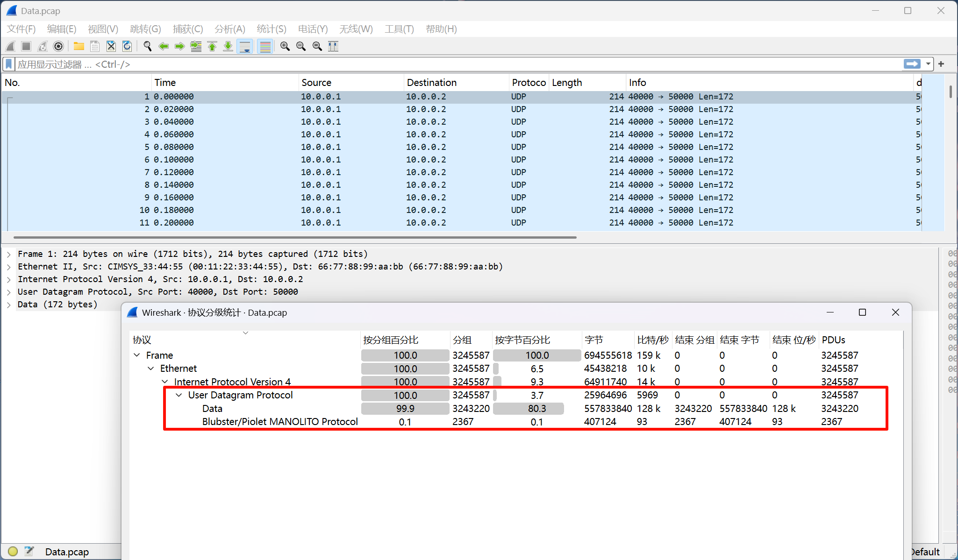The image size is (958, 560).
Task: Click resize columns toolbar icon
Action: 333,46
